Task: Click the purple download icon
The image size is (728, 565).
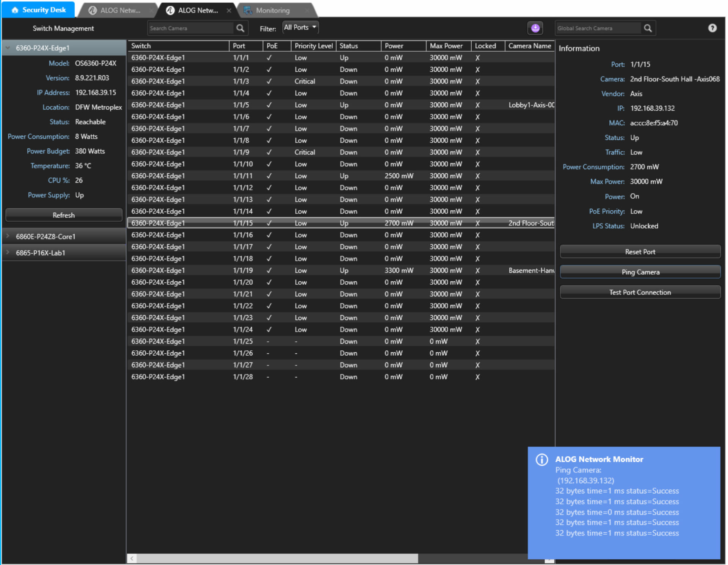Action: click(535, 28)
